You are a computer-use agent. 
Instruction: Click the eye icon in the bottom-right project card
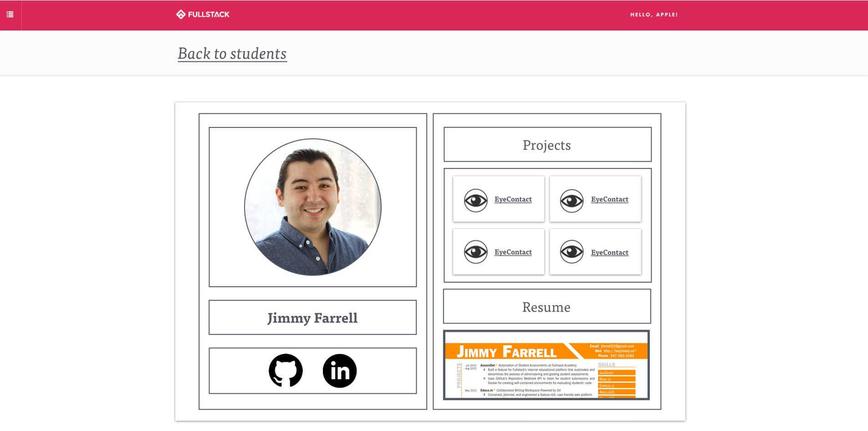[x=572, y=252]
